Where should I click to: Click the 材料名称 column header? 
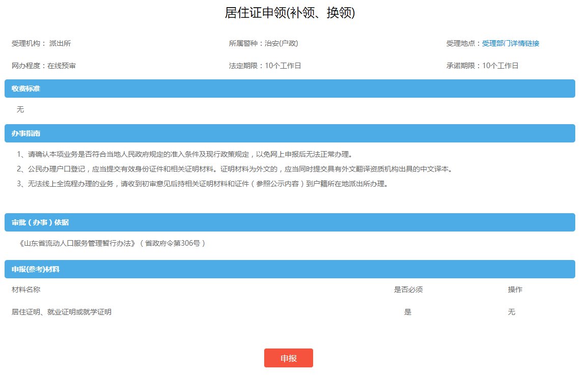pyautogui.click(x=26, y=290)
